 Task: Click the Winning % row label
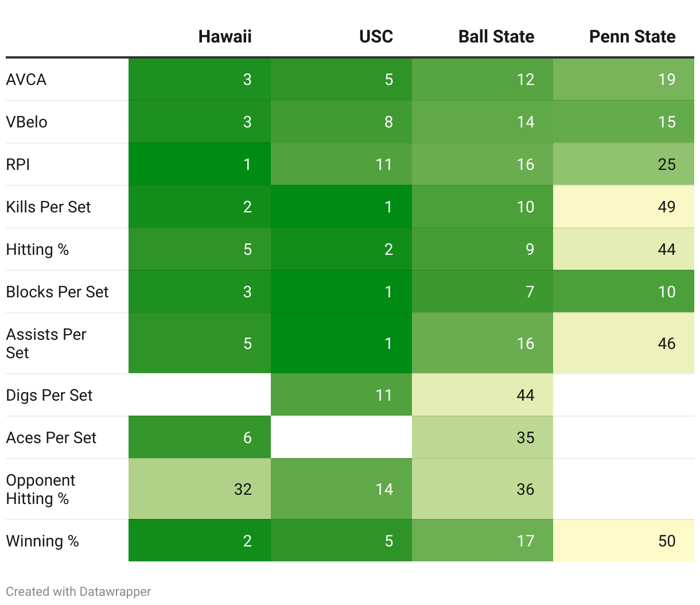tap(42, 541)
